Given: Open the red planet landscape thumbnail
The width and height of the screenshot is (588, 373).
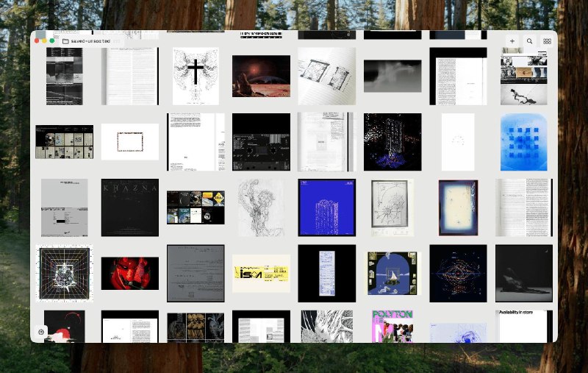Looking at the screenshot, I should 261,77.
